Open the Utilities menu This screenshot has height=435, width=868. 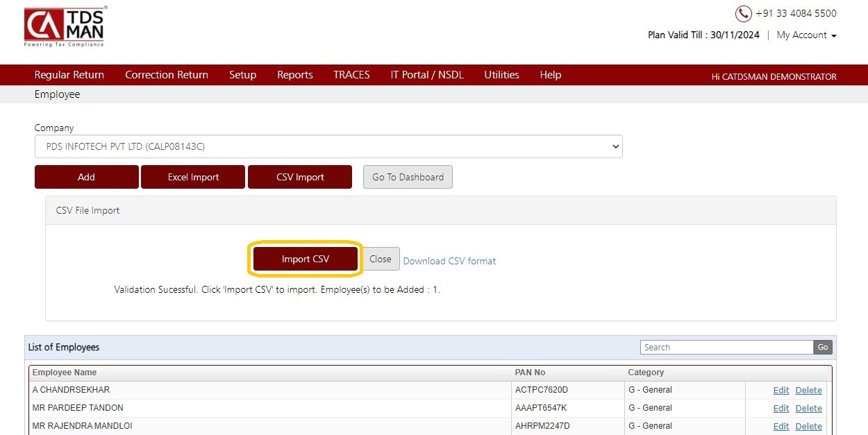coord(501,75)
